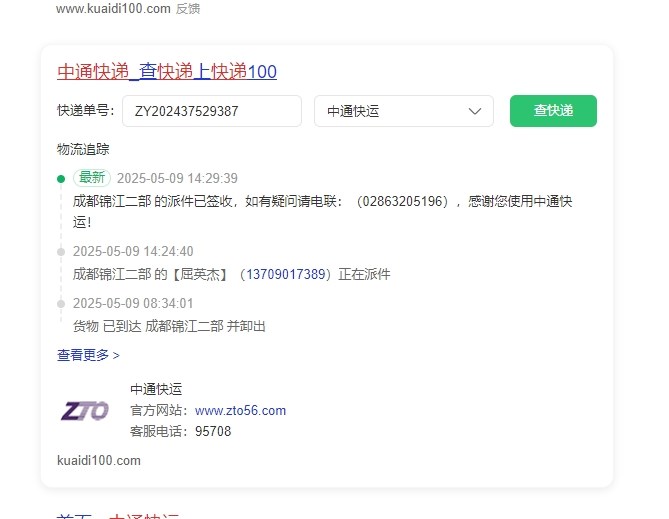
Task: Click the green latest timeline dot
Action: [61, 179]
